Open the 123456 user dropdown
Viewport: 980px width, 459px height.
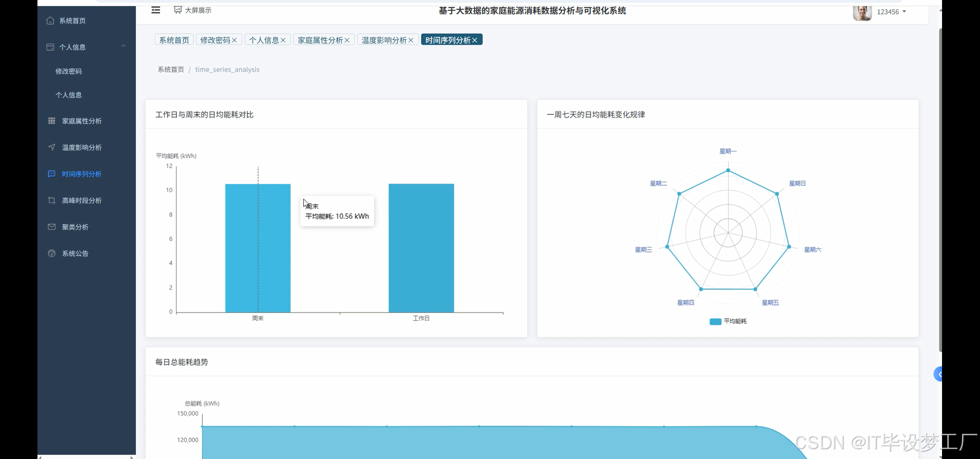point(891,12)
